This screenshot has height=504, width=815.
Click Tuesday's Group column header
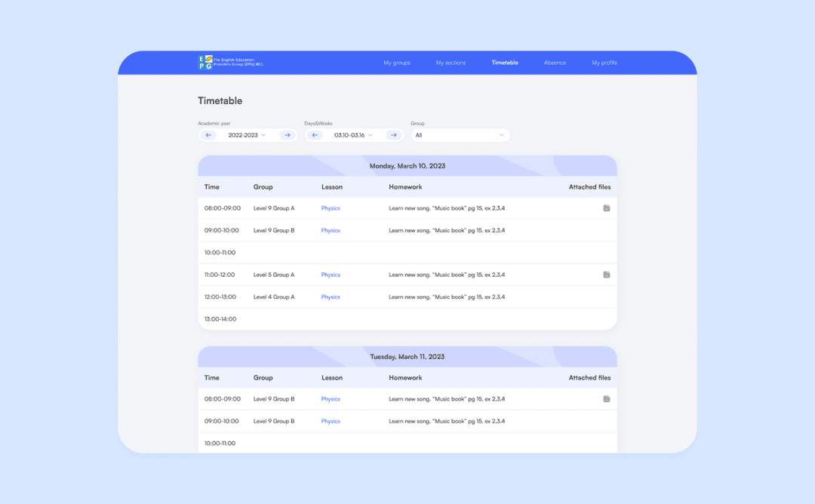point(263,378)
